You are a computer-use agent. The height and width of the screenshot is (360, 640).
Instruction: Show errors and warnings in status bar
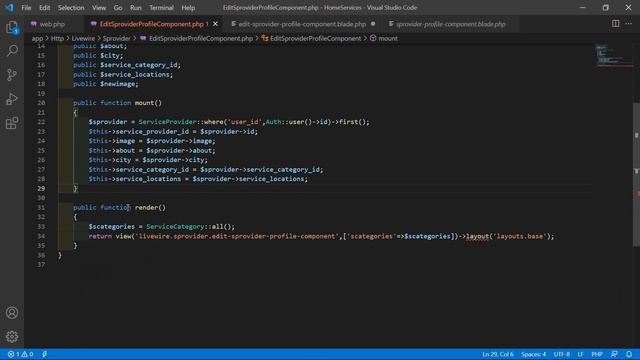(20, 354)
